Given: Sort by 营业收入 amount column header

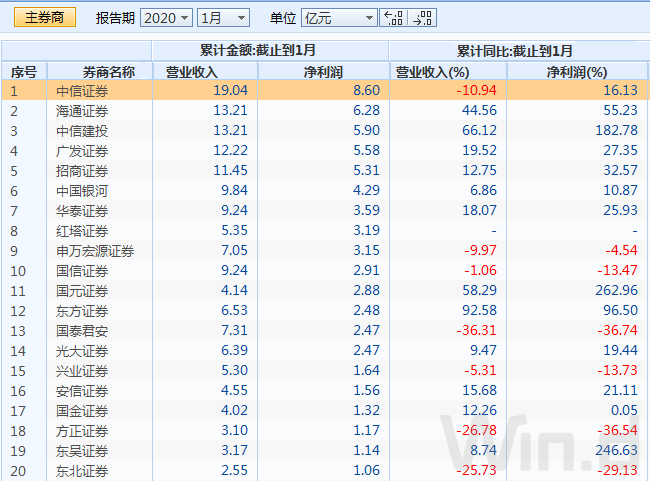Looking at the screenshot, I should [205, 72].
